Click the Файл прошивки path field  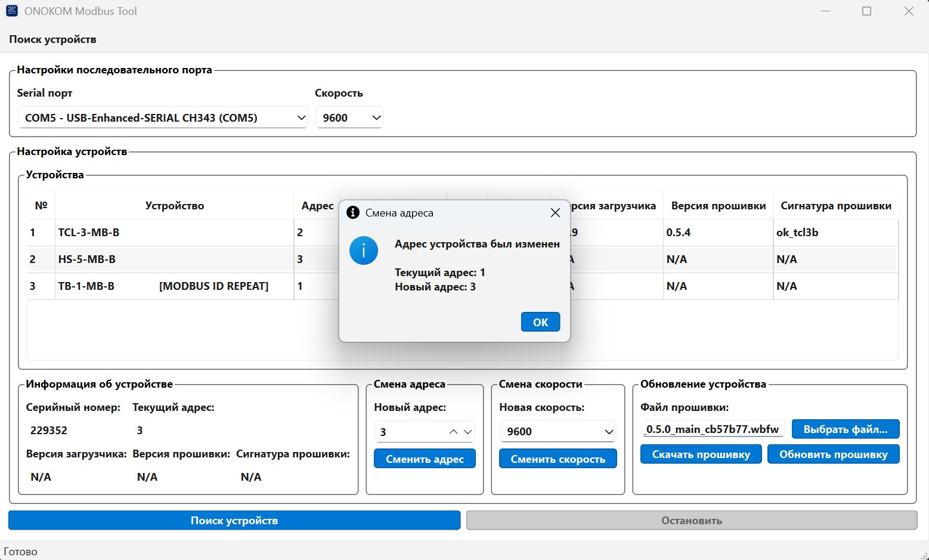point(713,429)
